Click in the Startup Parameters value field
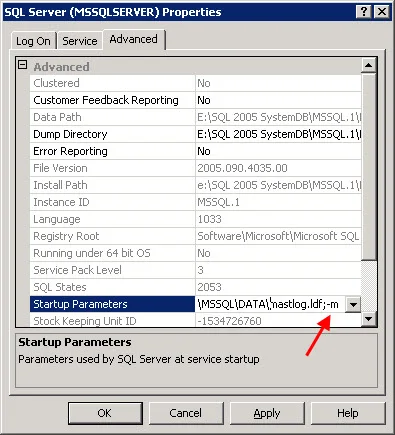395x435 pixels. point(269,304)
